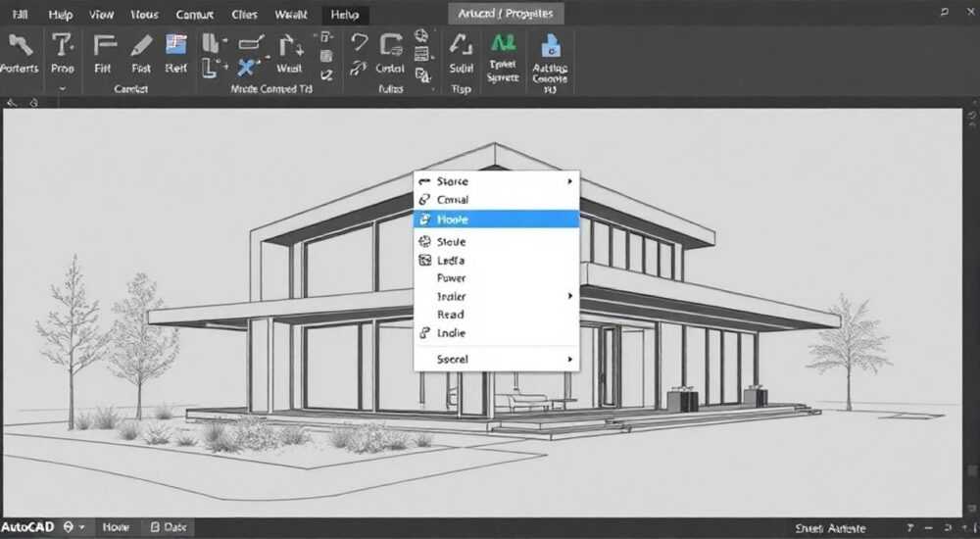Viewport: 980px width, 539px height.
Task: Click the blue X icon in ribbon
Action: pos(248,68)
